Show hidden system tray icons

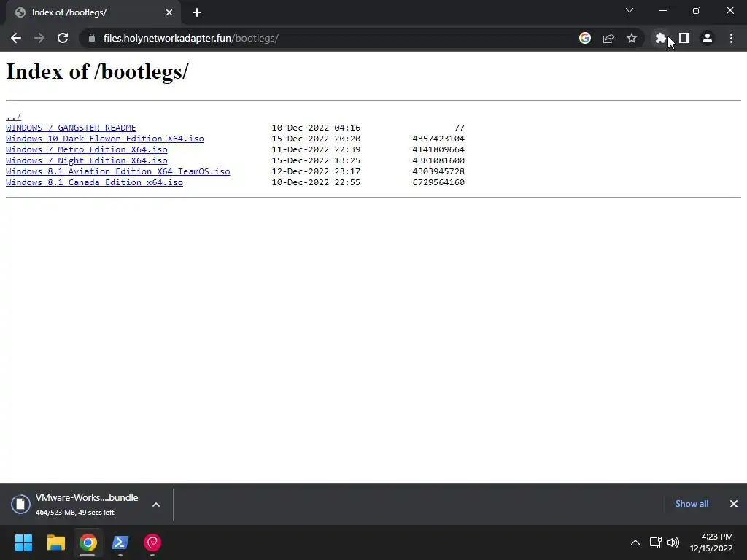[x=635, y=542]
